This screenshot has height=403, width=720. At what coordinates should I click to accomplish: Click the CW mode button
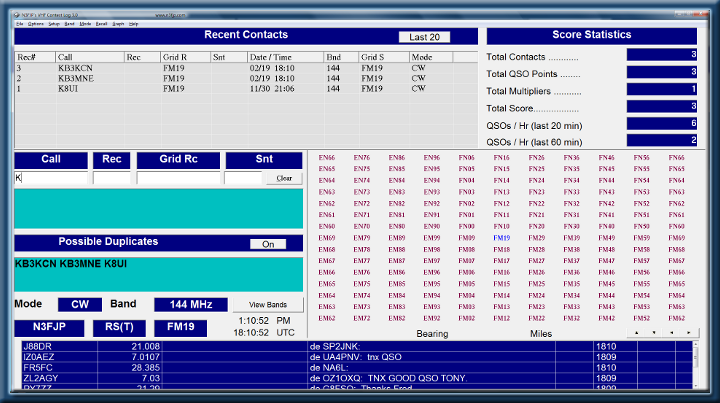(80, 304)
